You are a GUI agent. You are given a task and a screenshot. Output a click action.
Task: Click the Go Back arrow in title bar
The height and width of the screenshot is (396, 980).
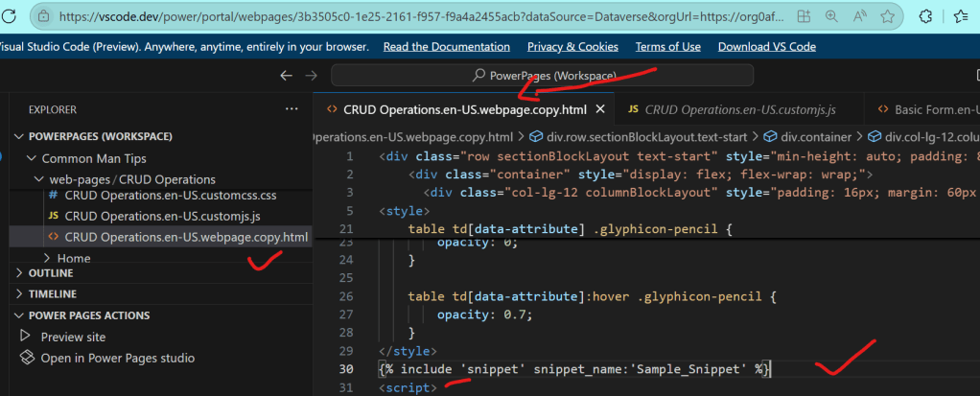[x=286, y=75]
